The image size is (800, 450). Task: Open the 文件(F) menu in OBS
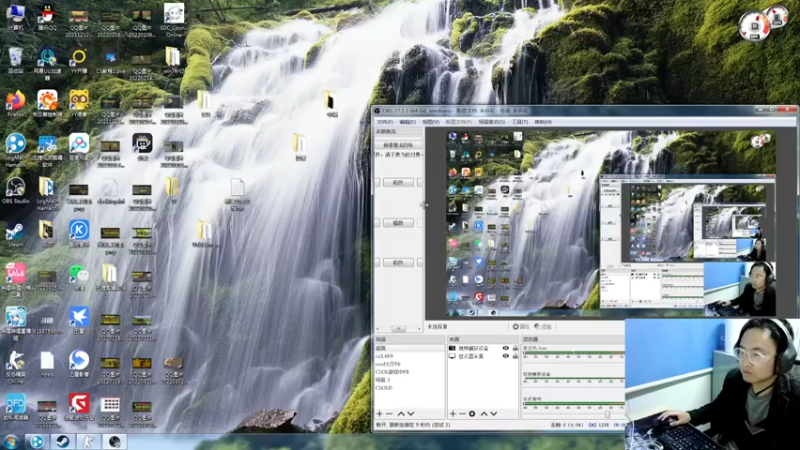click(384, 122)
